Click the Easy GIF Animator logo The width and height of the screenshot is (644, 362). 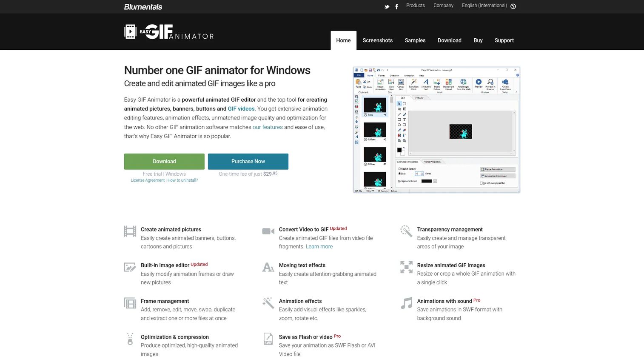coord(169,32)
